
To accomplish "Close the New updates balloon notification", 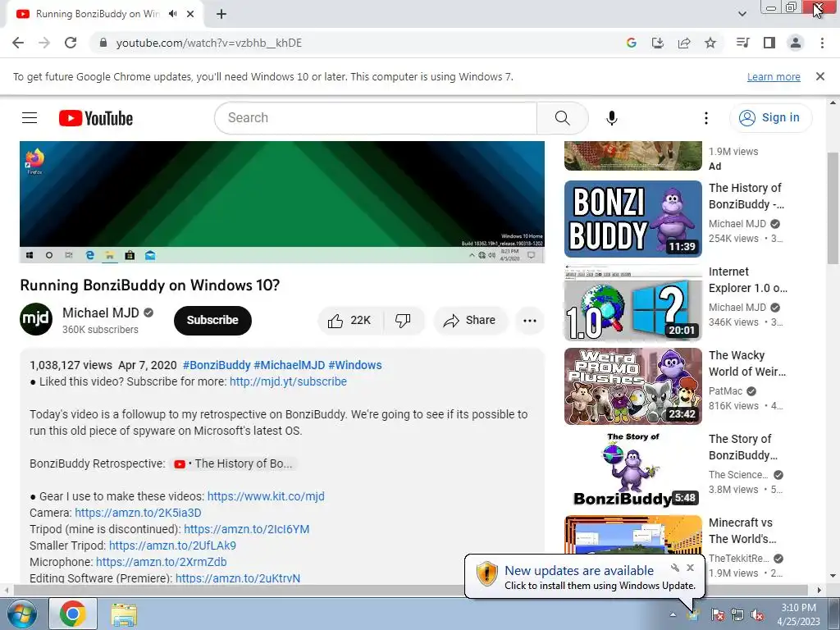I will pyautogui.click(x=690, y=568).
